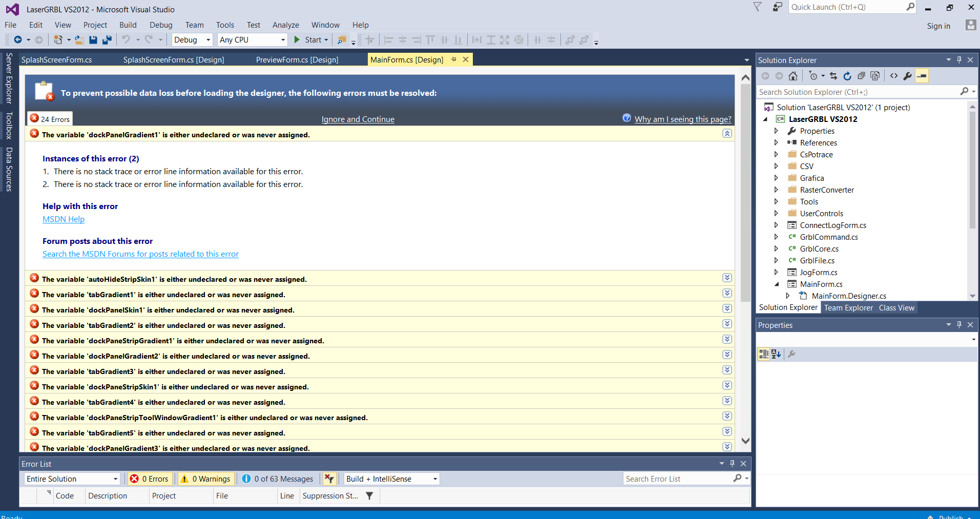Click the account picture icon near Sign in
The height and width of the screenshot is (519, 980).
971,25
